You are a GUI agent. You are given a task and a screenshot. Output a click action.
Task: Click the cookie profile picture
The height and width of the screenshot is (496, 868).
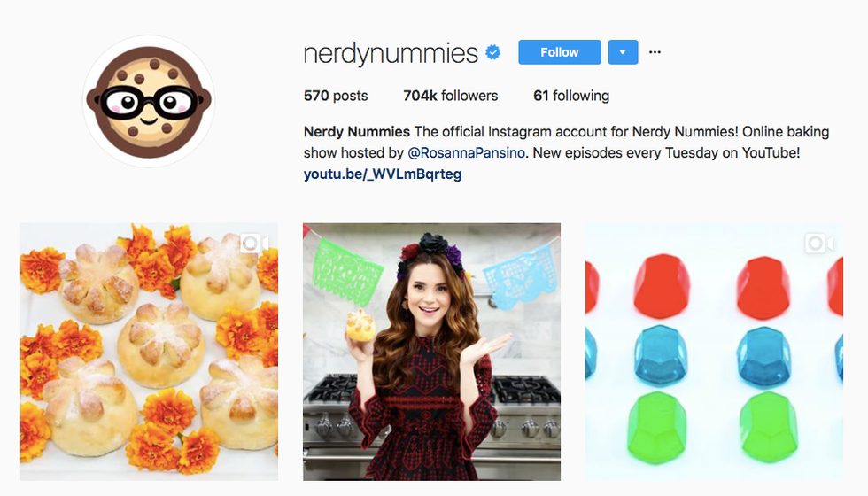pyautogui.click(x=149, y=101)
